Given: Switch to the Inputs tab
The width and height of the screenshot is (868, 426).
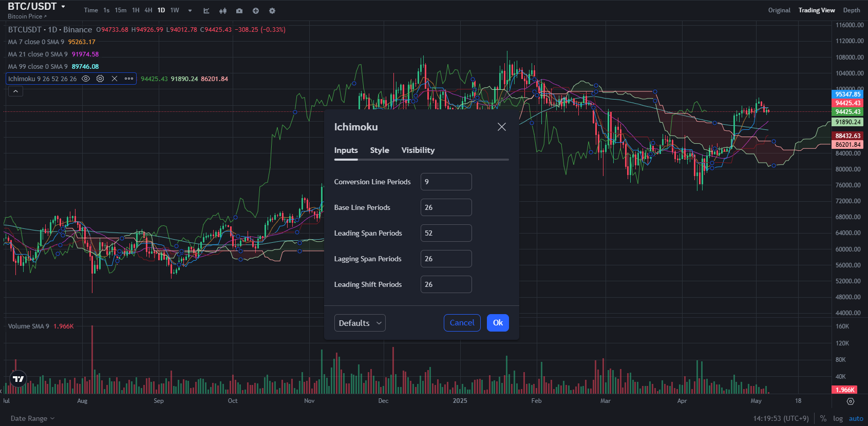Looking at the screenshot, I should [346, 150].
